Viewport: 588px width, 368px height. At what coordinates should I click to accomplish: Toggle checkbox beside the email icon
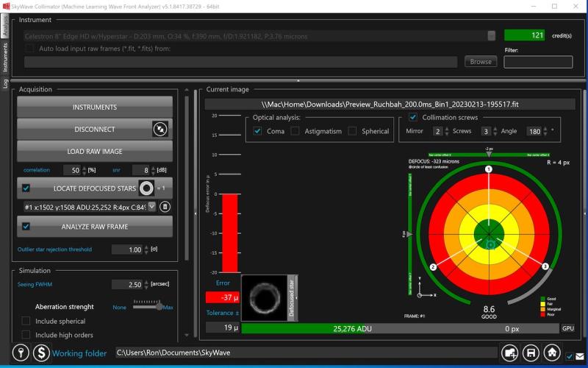click(x=570, y=356)
